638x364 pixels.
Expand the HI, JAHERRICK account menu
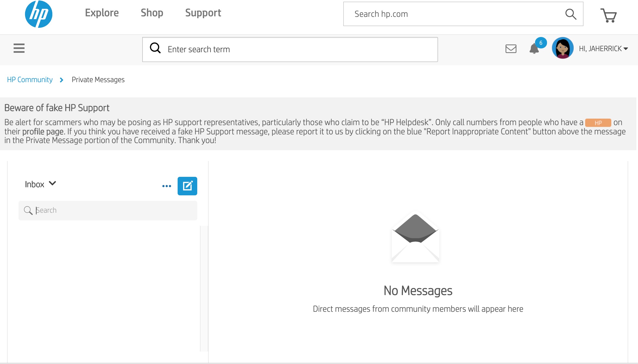603,49
